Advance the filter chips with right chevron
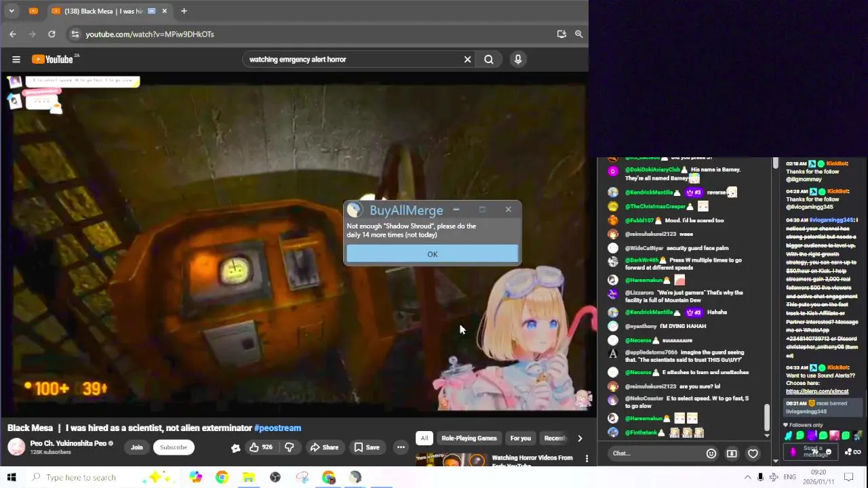The height and width of the screenshot is (488, 868). pos(580,439)
